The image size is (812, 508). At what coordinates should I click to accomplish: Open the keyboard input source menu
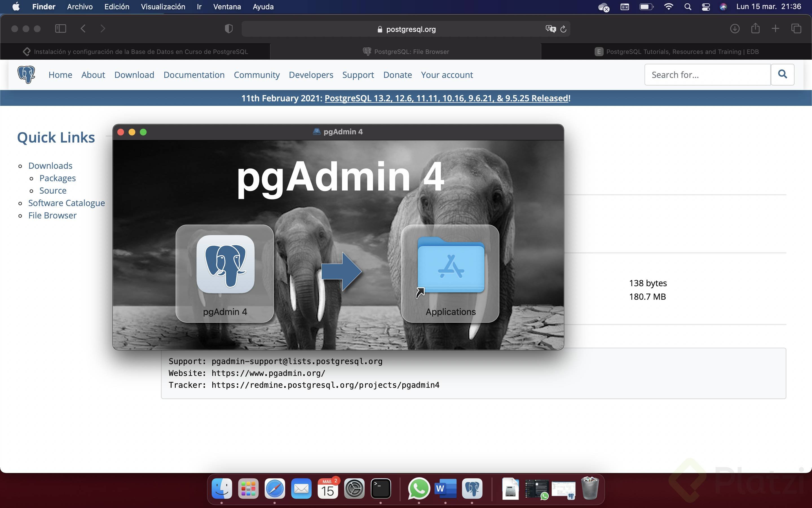tap(625, 7)
